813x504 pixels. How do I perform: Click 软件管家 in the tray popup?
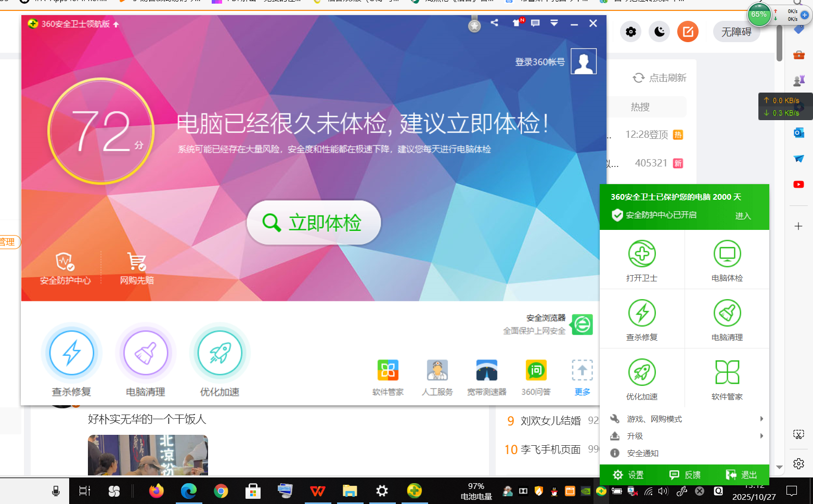click(x=727, y=380)
